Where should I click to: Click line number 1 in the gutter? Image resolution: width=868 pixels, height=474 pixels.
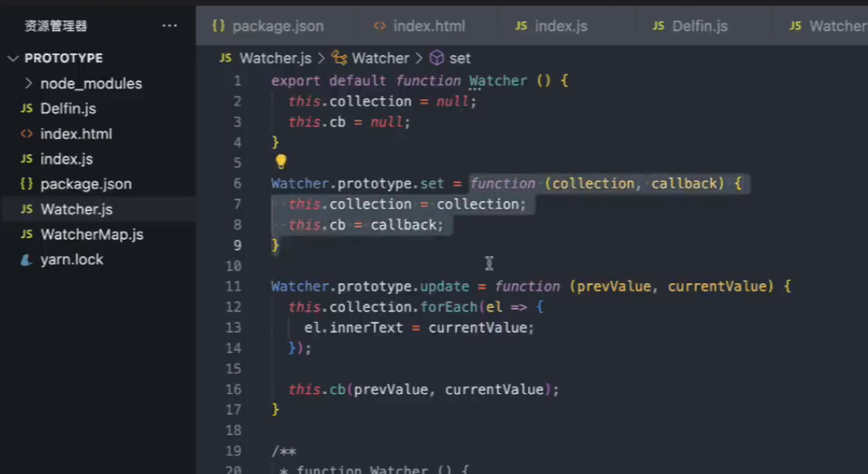(x=237, y=81)
